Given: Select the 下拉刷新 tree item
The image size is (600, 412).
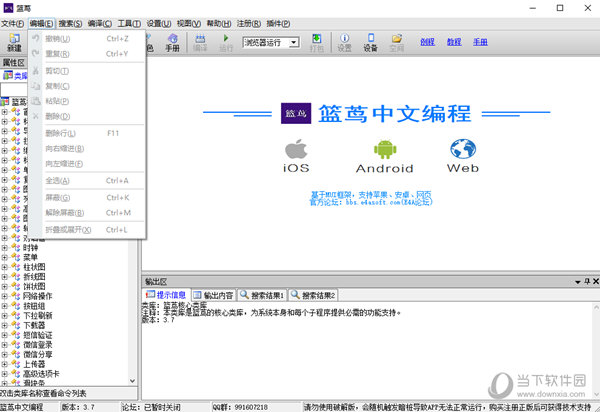Looking at the screenshot, I should 38,316.
